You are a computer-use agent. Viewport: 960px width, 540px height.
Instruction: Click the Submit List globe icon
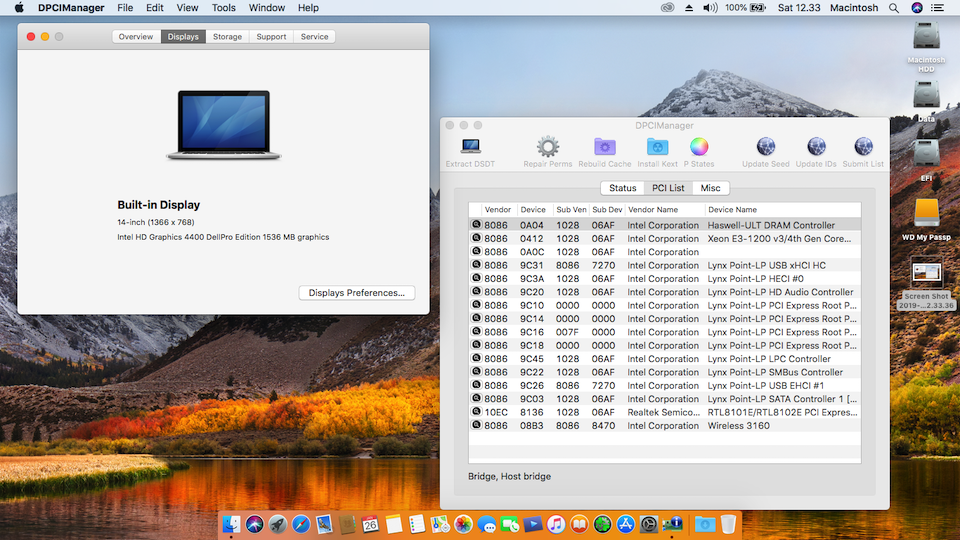click(x=863, y=148)
